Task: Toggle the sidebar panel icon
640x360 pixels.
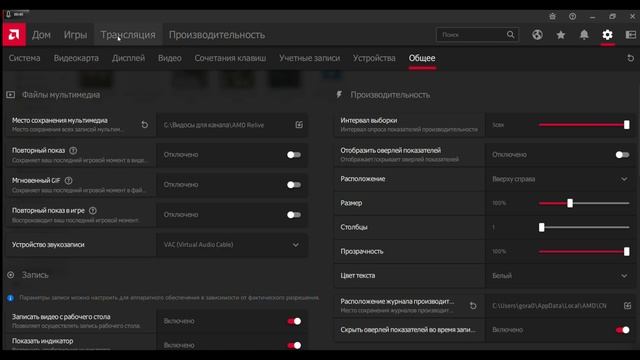Action: click(631, 35)
